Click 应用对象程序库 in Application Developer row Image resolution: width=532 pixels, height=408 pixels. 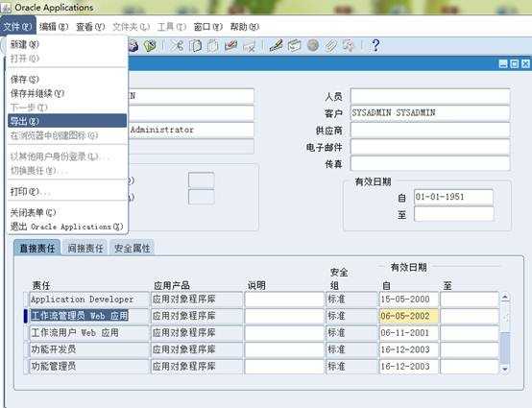[197, 300]
